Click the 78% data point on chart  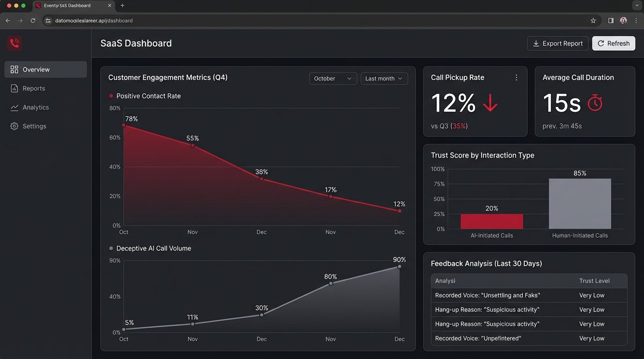pos(124,125)
